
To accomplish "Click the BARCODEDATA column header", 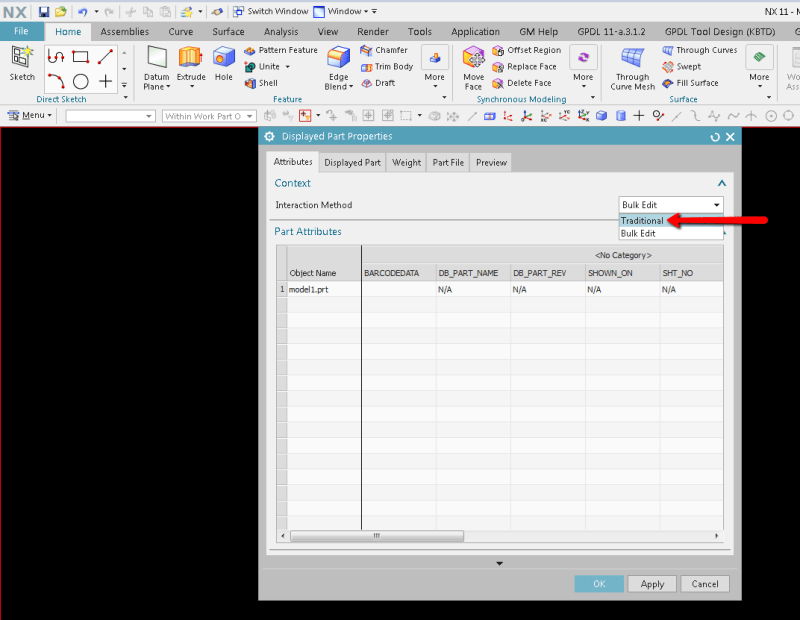I will (x=398, y=273).
